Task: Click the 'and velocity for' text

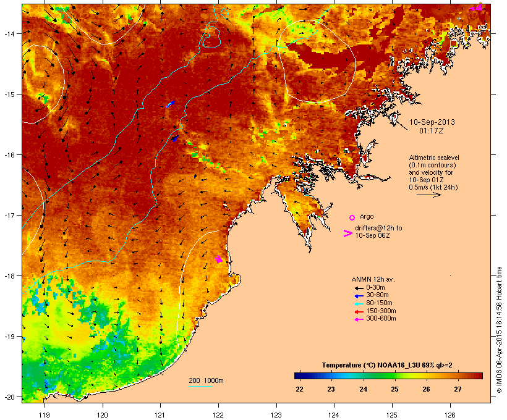Action: coord(431,172)
